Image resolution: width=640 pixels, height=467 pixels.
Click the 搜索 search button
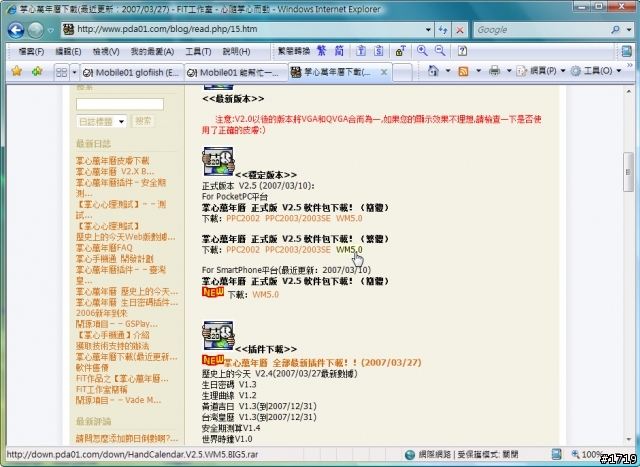pos(143,121)
